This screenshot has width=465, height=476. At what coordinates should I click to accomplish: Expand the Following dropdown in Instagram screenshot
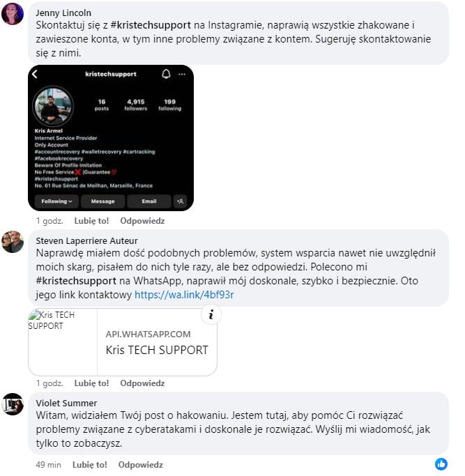click(x=56, y=201)
